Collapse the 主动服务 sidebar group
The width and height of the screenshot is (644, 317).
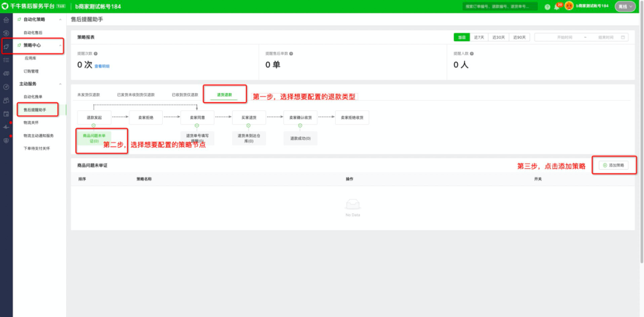60,84
